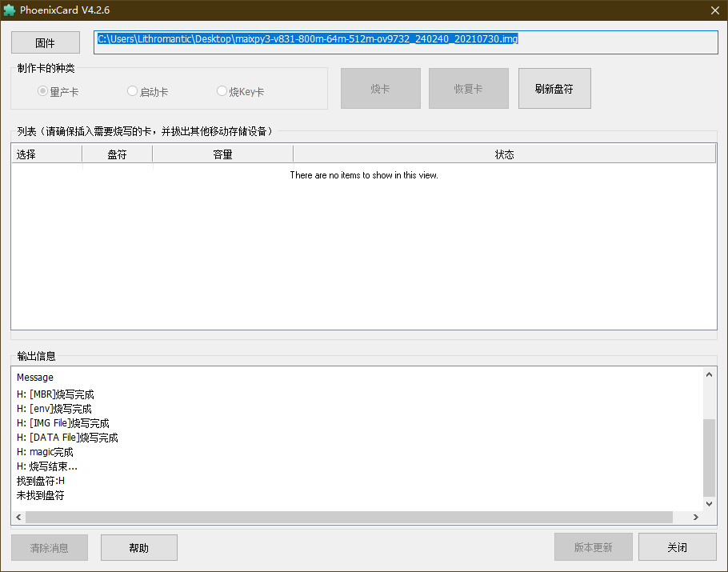Click log line '[IMG File]烧写完成'
The height and width of the screenshot is (572, 728).
tap(63, 423)
